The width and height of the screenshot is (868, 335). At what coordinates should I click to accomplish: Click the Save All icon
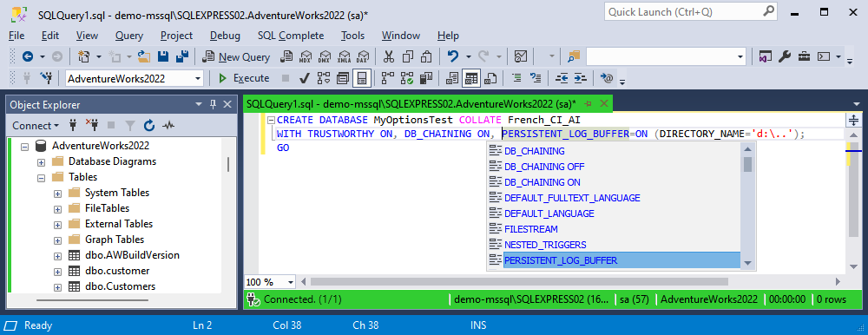point(182,56)
